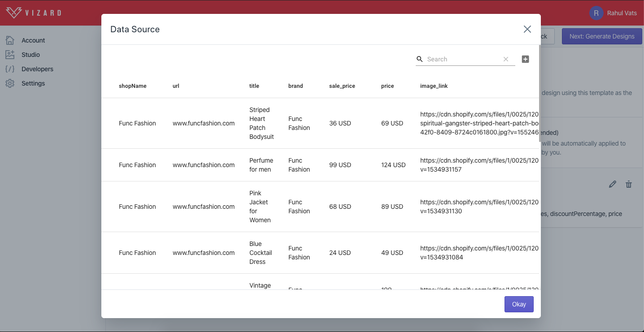
Task: Click the Account home icon
Action: pyautogui.click(x=10, y=40)
